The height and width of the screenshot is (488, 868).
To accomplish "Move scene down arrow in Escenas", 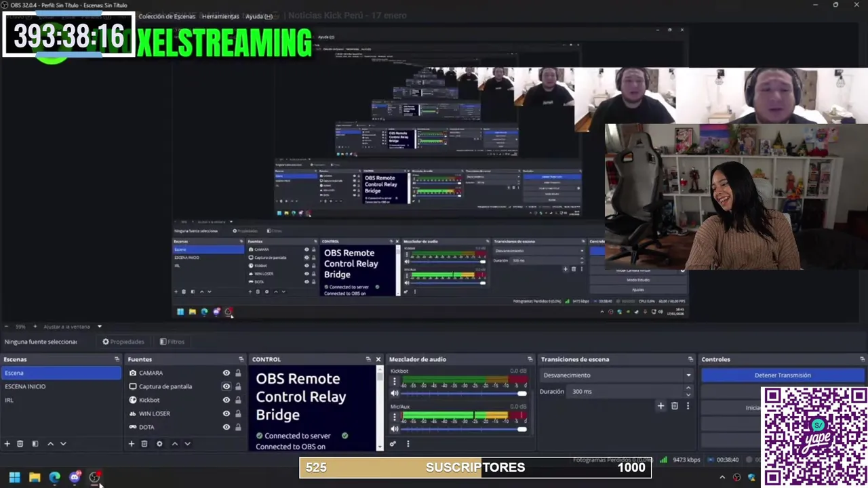I will click(x=63, y=444).
